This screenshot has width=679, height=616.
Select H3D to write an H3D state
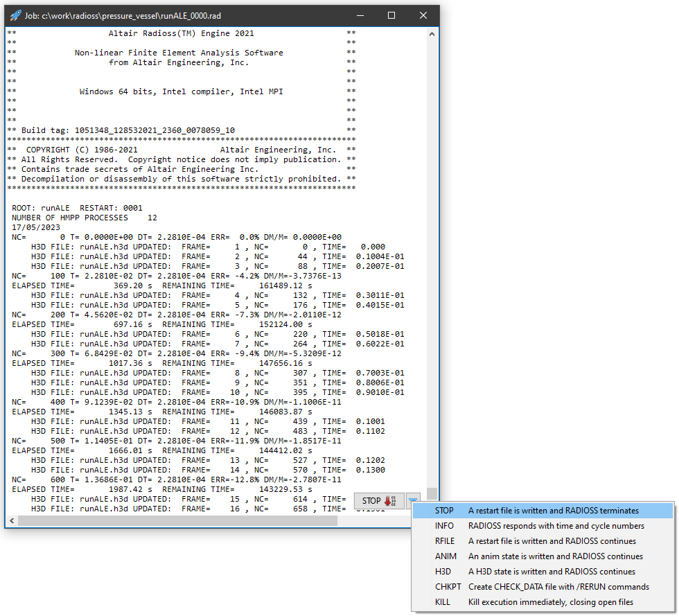[543, 572]
